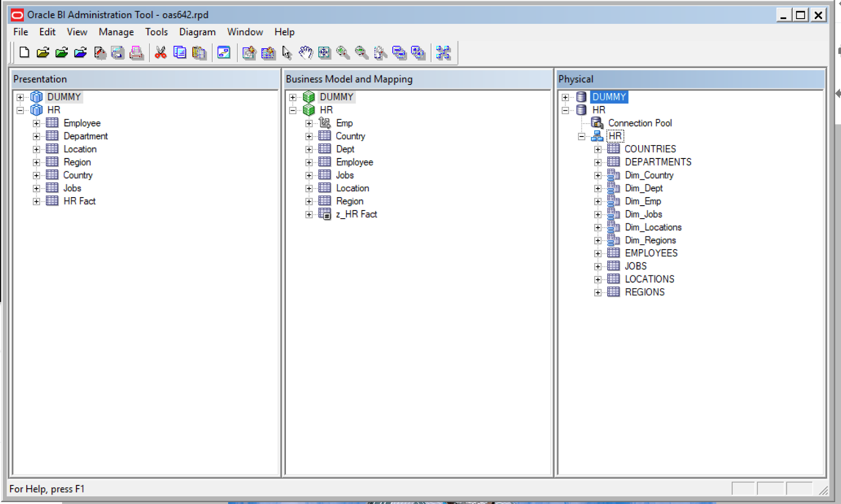Copy using the Copy toolbar icon
This screenshot has width=841, height=504.
coord(180,52)
